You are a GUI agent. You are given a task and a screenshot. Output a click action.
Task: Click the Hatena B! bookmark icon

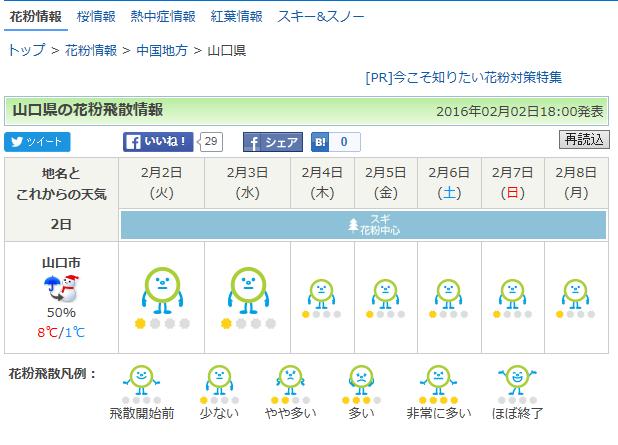(320, 142)
